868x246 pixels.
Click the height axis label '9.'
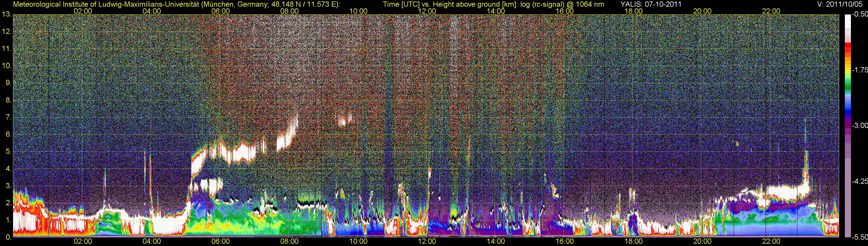[x=8, y=83]
